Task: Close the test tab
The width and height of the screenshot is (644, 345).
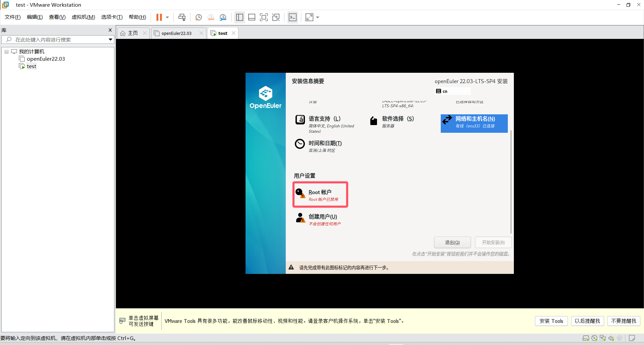Action: coord(233,33)
